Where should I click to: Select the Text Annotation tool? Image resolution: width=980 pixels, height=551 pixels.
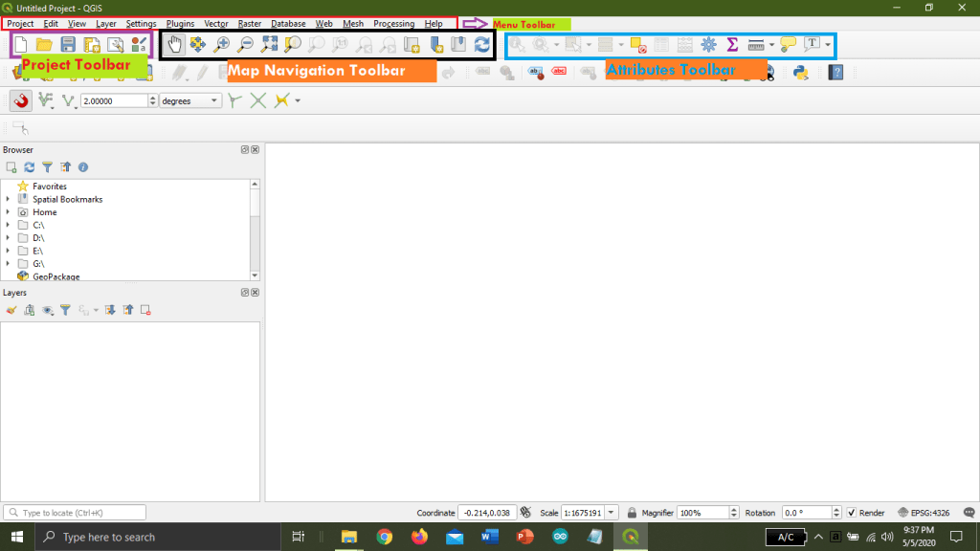tap(812, 44)
